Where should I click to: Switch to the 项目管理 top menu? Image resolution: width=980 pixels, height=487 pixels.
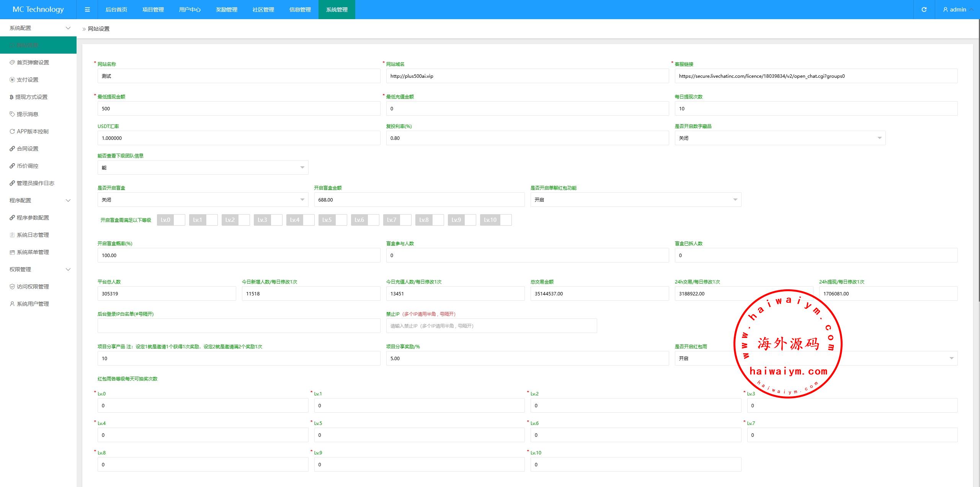coord(153,10)
